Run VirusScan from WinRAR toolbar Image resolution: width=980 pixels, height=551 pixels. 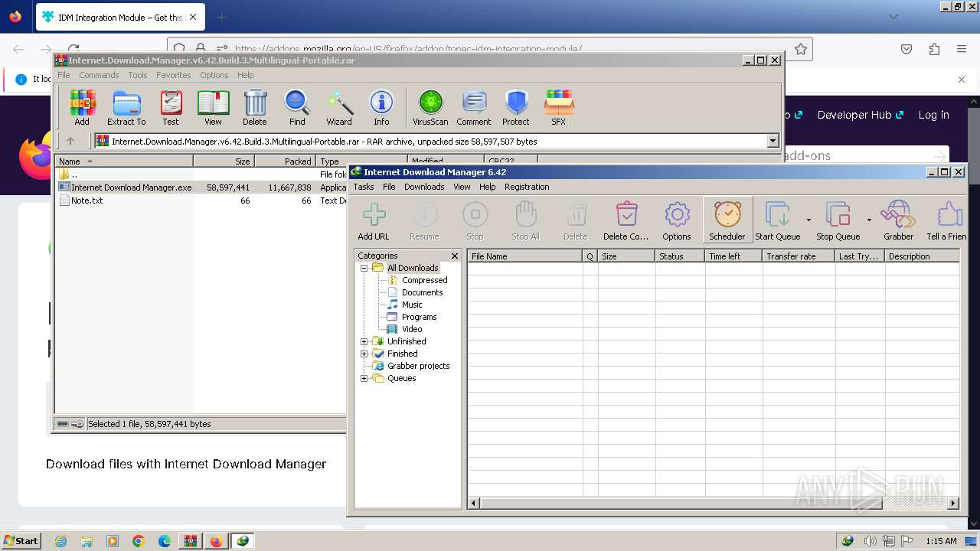click(430, 107)
